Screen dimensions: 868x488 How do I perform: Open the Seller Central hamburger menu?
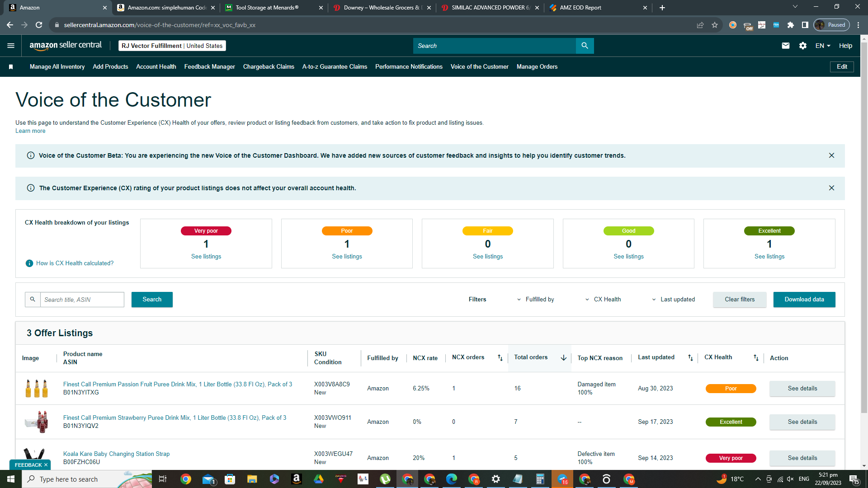(x=11, y=46)
